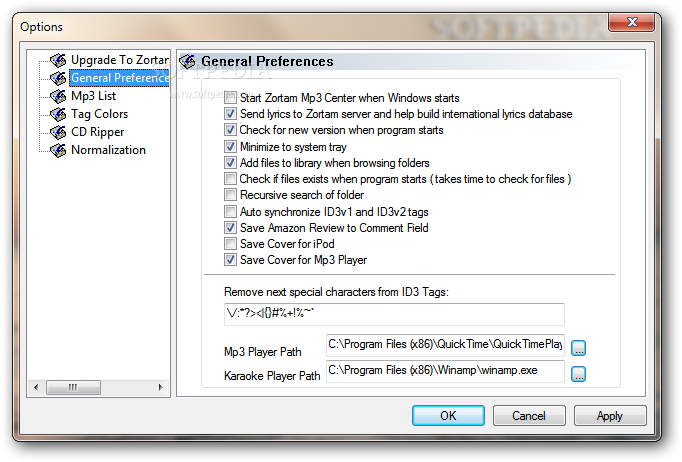Click the icon next to Mp3 List
The height and width of the screenshot is (462, 682).
[x=58, y=96]
